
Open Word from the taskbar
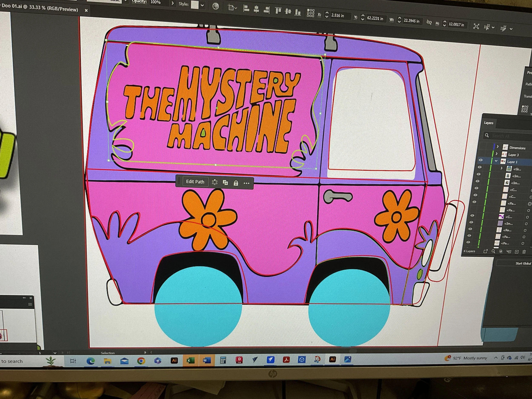coord(207,360)
